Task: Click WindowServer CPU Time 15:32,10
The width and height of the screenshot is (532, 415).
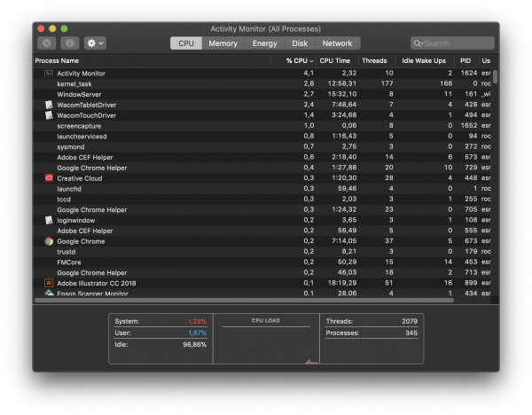Action: (342, 94)
